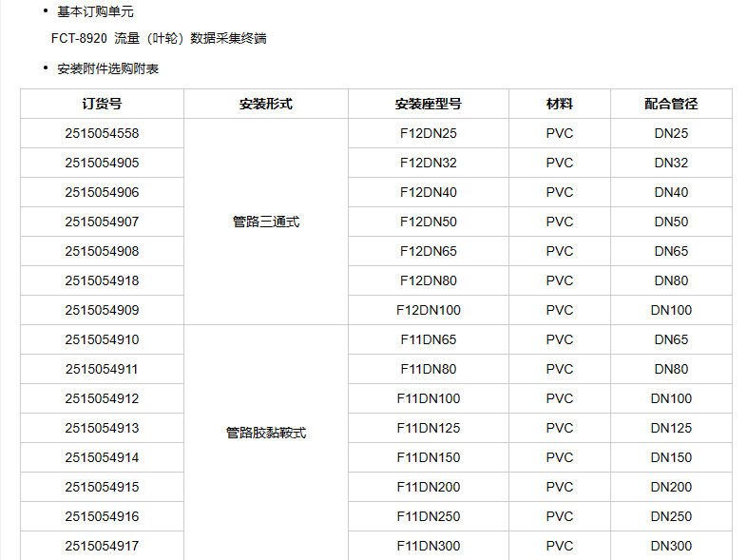The width and height of the screenshot is (747, 560).
Task: Click order number 2515054917
Action: [x=102, y=546]
